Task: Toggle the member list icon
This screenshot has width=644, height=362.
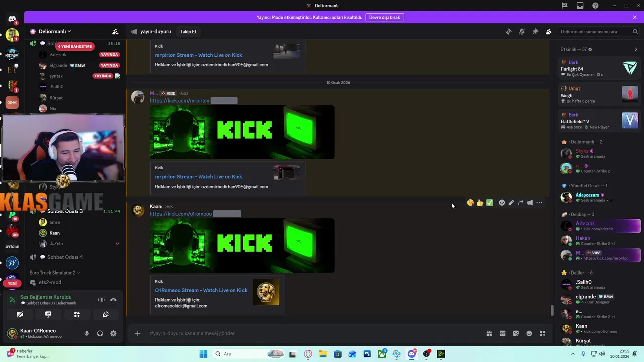Action: pyautogui.click(x=549, y=31)
